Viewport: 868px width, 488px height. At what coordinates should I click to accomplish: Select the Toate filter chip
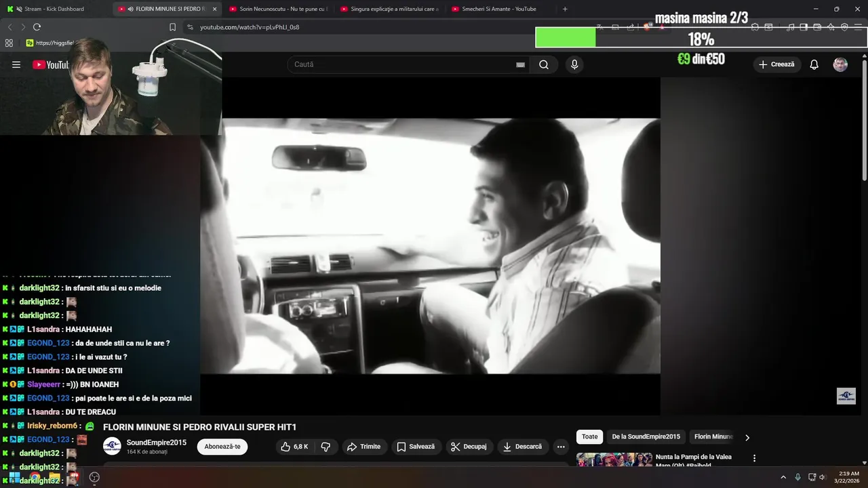[x=590, y=437]
